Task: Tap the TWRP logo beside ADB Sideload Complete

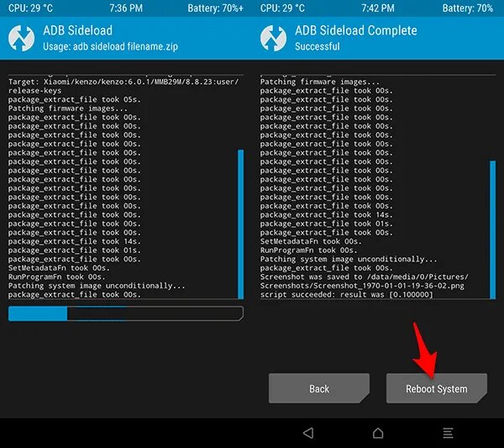Action: tap(273, 39)
